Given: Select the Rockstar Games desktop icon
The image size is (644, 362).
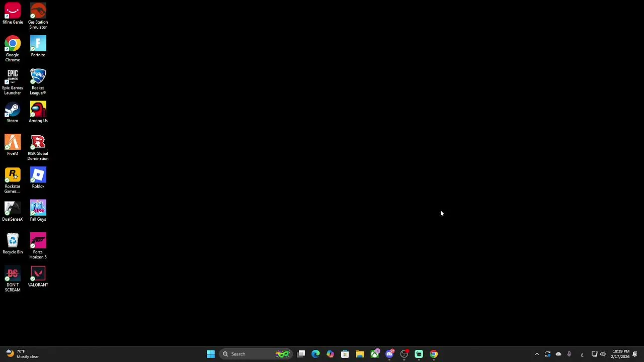Looking at the screenshot, I should [13, 180].
